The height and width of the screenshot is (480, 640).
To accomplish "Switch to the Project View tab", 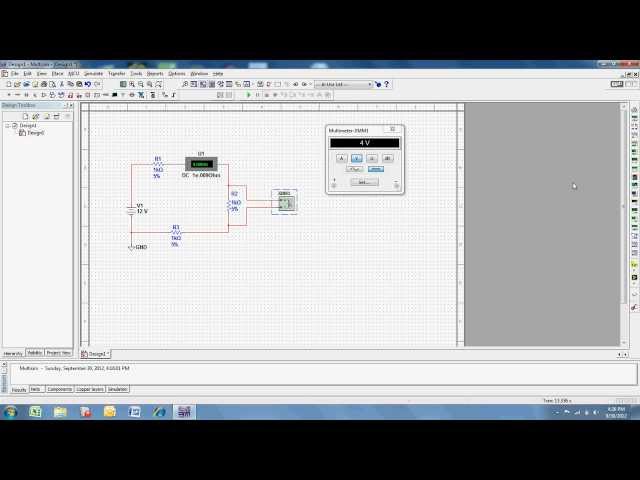I will point(58,353).
